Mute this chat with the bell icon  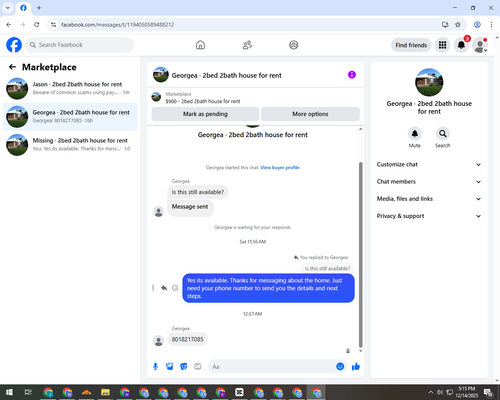(x=415, y=134)
